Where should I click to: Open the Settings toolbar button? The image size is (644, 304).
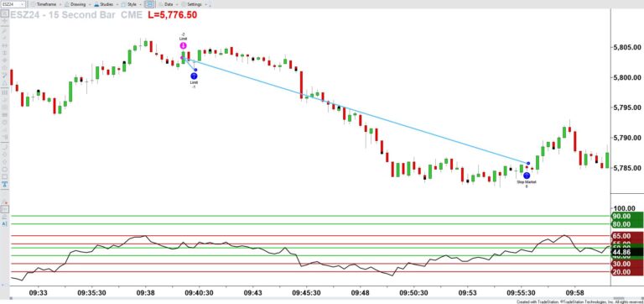[194, 4]
